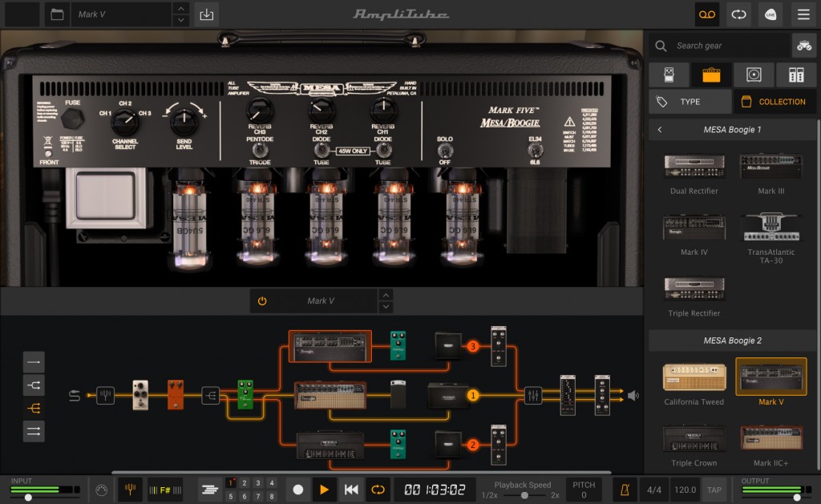Step to previous amp model arrow
Image resolution: width=821 pixels, height=504 pixels.
(x=386, y=295)
